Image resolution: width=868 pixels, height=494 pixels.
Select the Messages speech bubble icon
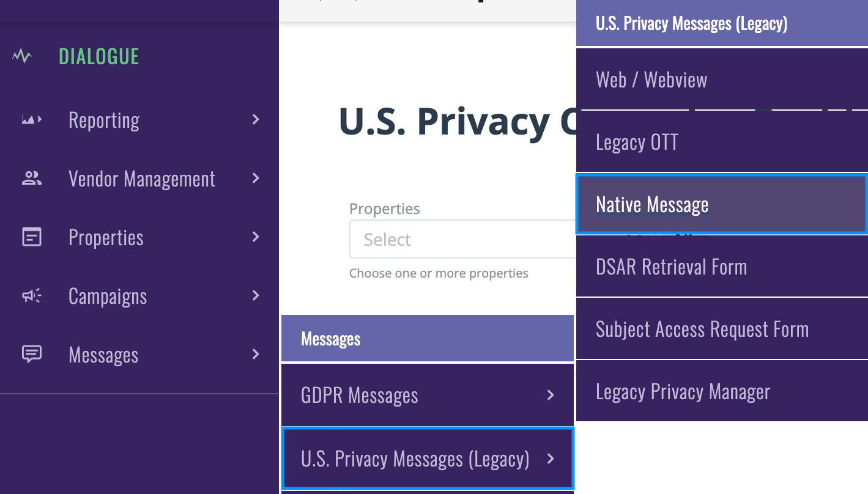pyautogui.click(x=32, y=354)
